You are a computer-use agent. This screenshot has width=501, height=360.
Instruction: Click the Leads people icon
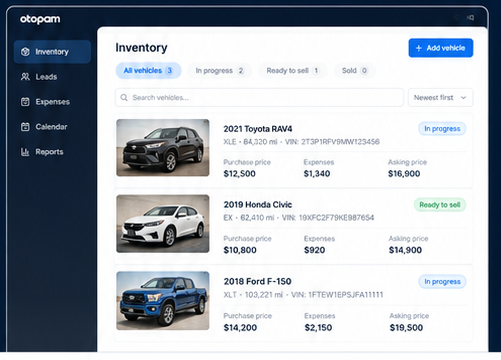pyautogui.click(x=25, y=77)
